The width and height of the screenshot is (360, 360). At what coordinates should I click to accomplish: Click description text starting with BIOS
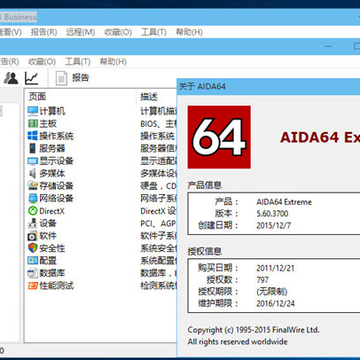click(158, 124)
